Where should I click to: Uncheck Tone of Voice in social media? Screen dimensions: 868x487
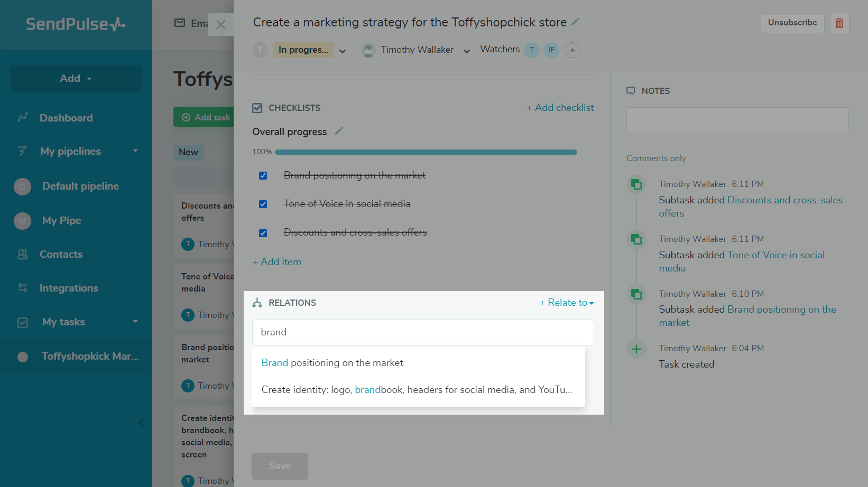click(x=263, y=204)
